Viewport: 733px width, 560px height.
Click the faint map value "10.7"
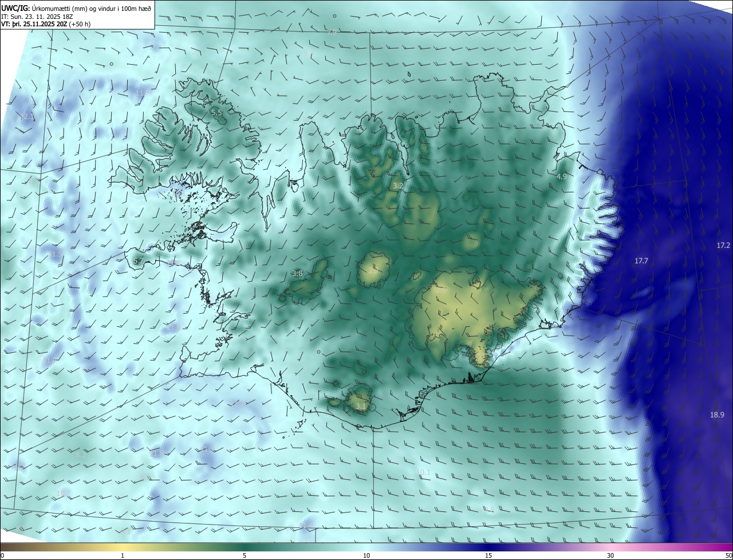coord(64,493)
